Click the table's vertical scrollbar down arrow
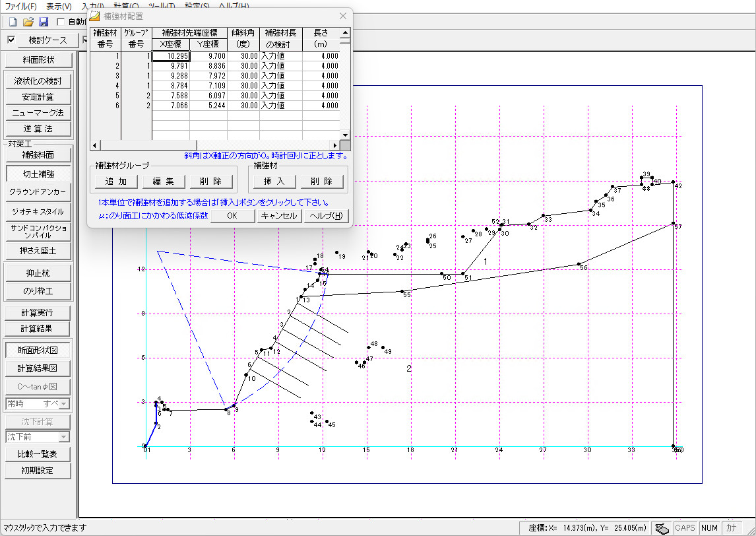The image size is (756, 536). coord(345,135)
